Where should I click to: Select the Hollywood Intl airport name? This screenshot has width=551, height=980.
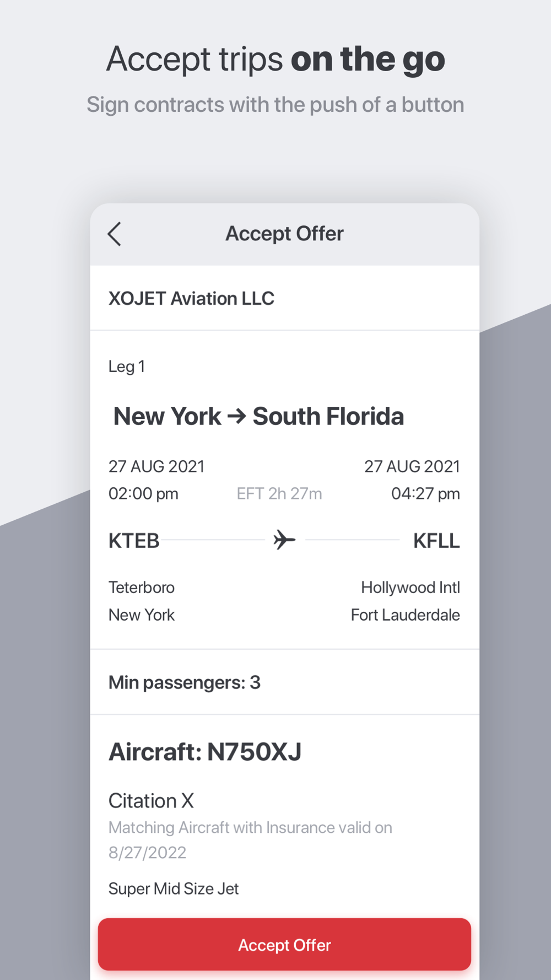(x=410, y=588)
